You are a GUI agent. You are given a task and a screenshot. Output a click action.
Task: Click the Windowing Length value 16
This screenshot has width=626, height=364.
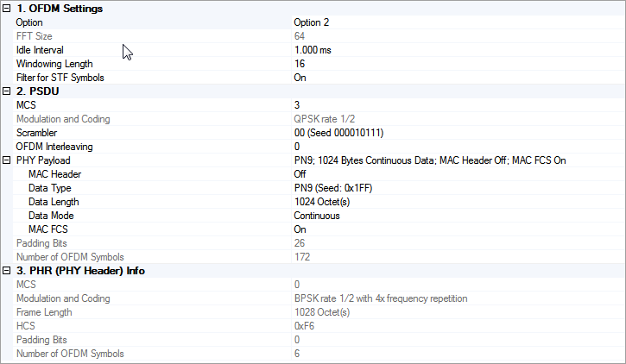(300, 64)
